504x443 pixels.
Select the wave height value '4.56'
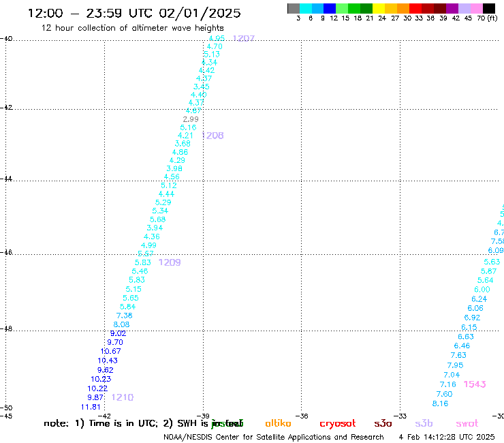tap(172, 177)
